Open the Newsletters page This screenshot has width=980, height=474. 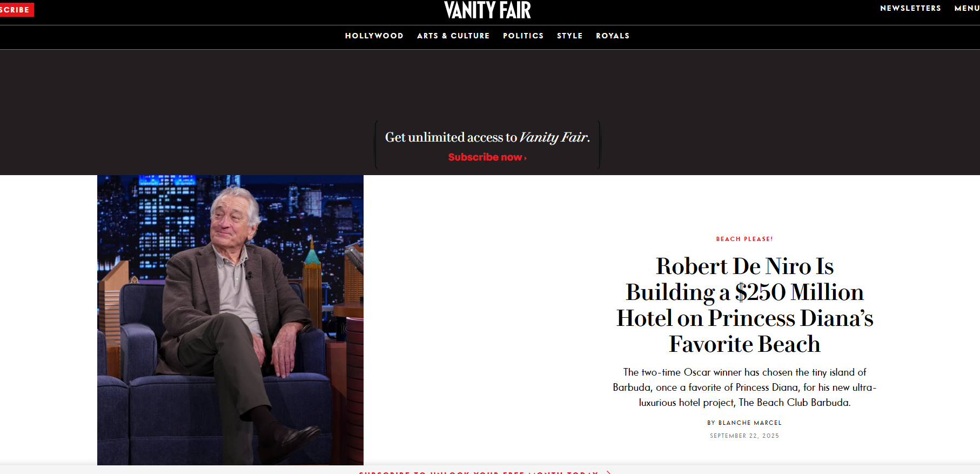[910, 8]
